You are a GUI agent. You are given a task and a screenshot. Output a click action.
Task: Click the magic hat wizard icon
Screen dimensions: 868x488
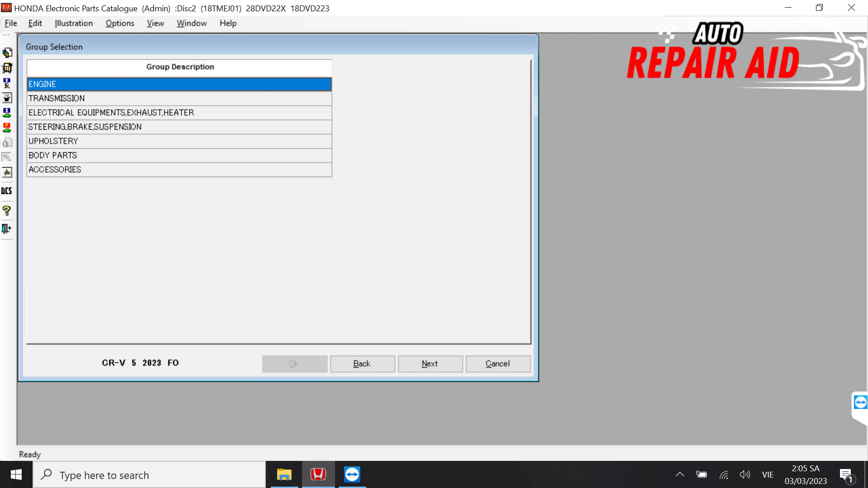pyautogui.click(x=7, y=98)
